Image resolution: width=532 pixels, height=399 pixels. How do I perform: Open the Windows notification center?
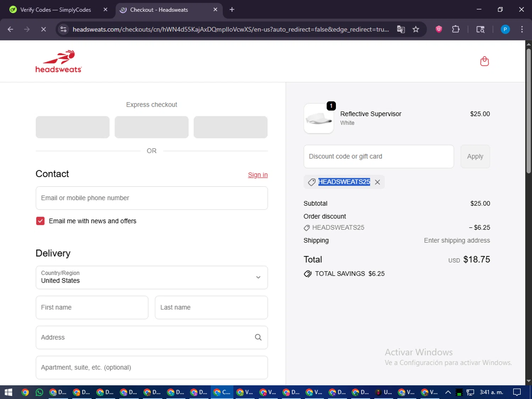pyautogui.click(x=517, y=392)
